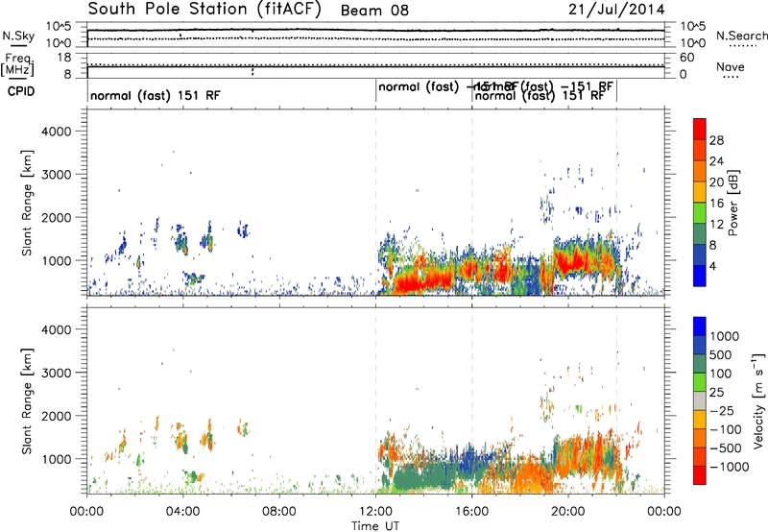Click the 'Time UT' axis title

pyautogui.click(x=375, y=526)
